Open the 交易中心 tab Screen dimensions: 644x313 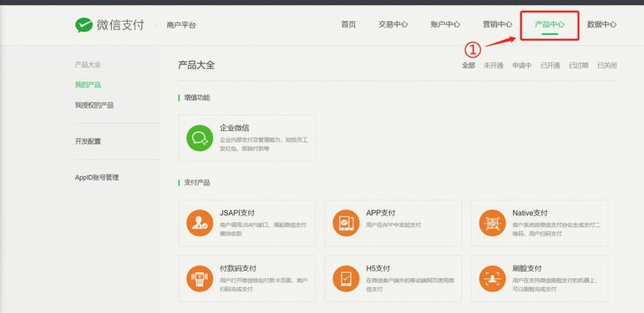click(393, 24)
